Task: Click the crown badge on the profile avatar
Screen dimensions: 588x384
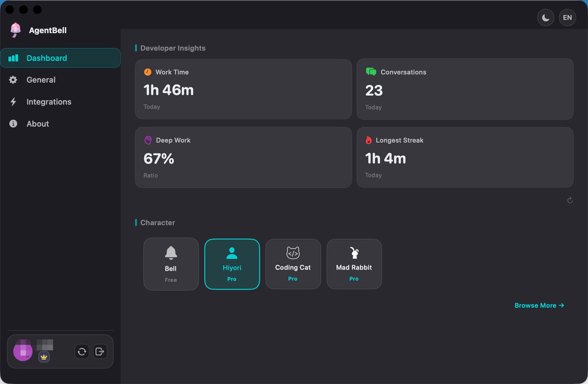Action: pyautogui.click(x=44, y=357)
